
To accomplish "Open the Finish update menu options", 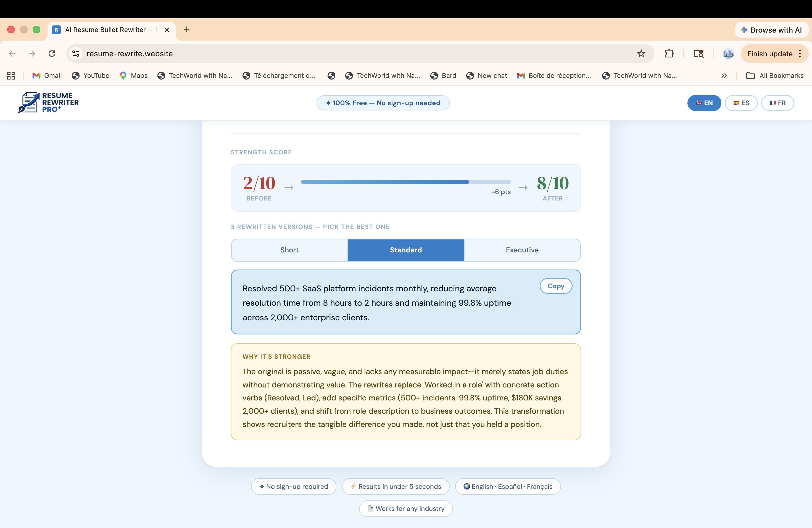I will (801, 54).
